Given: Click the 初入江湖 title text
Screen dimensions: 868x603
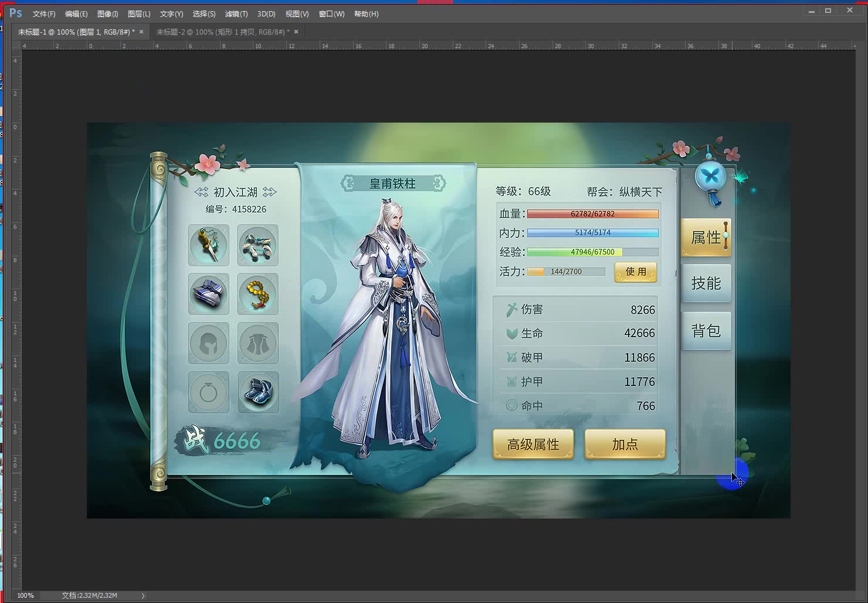Looking at the screenshot, I should coord(235,192).
